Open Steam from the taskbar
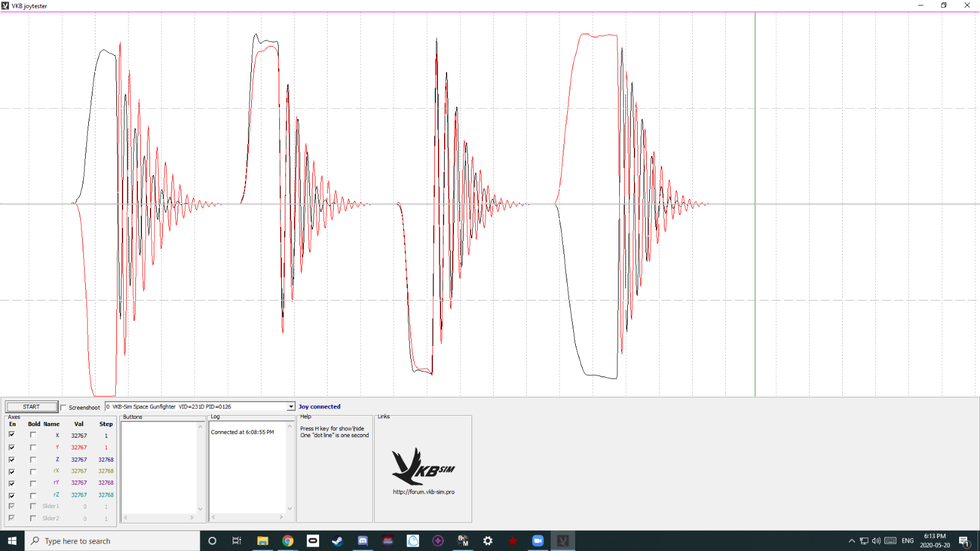Screen dimensions: 980x551 (337, 541)
